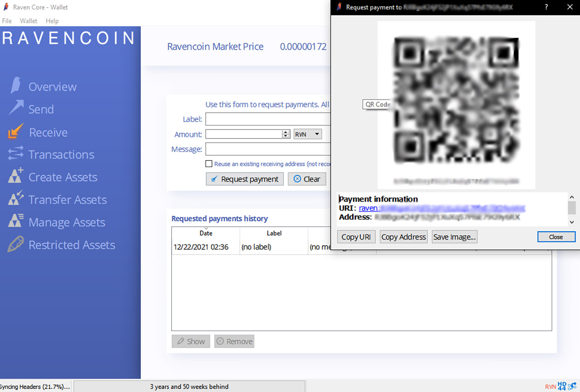580x392 pixels.
Task: Click the dialog's Close button
Action: tap(556, 237)
